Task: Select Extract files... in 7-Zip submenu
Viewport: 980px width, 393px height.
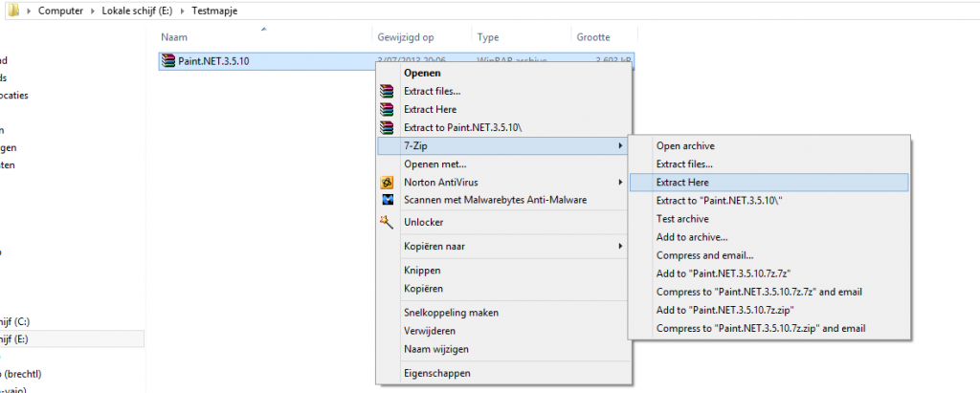Action: [x=768, y=164]
